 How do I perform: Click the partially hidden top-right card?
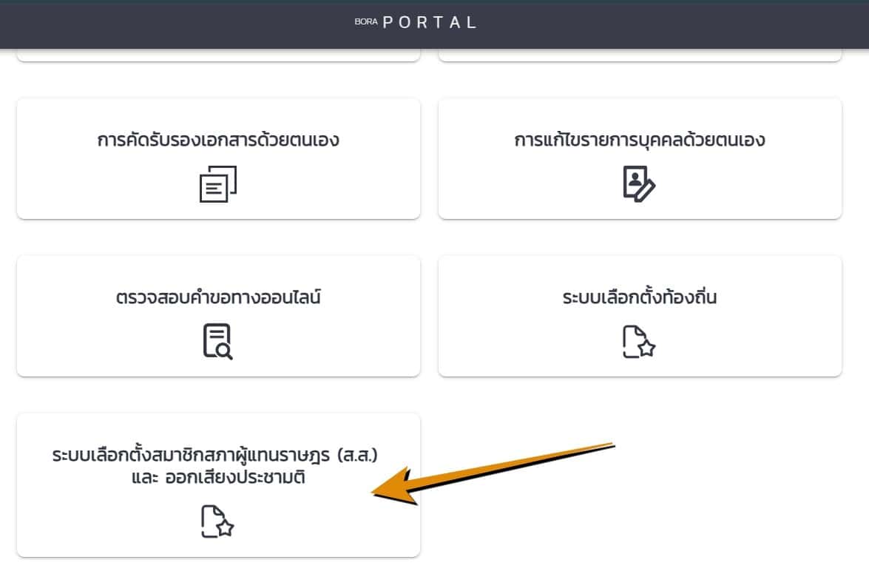[x=640, y=55]
